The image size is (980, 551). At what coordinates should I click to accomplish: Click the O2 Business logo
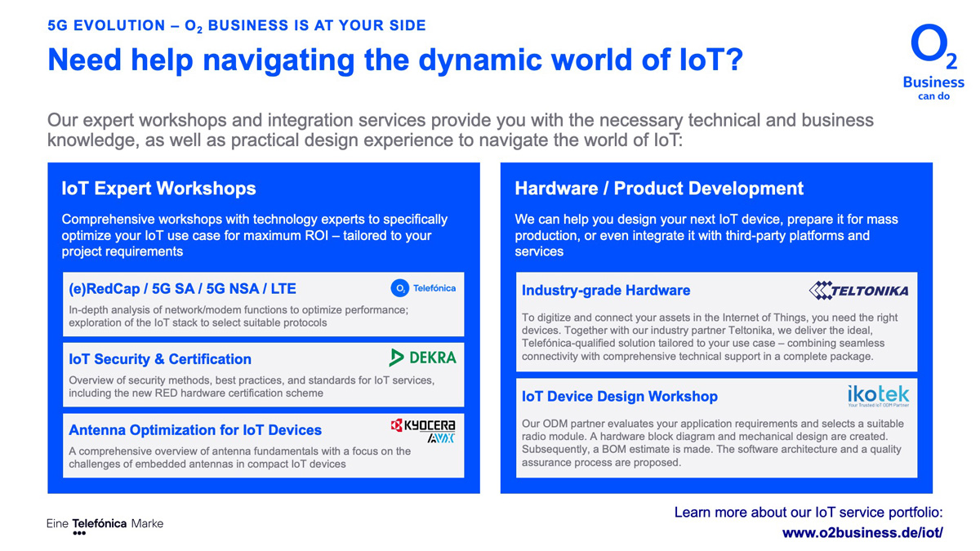(x=933, y=63)
